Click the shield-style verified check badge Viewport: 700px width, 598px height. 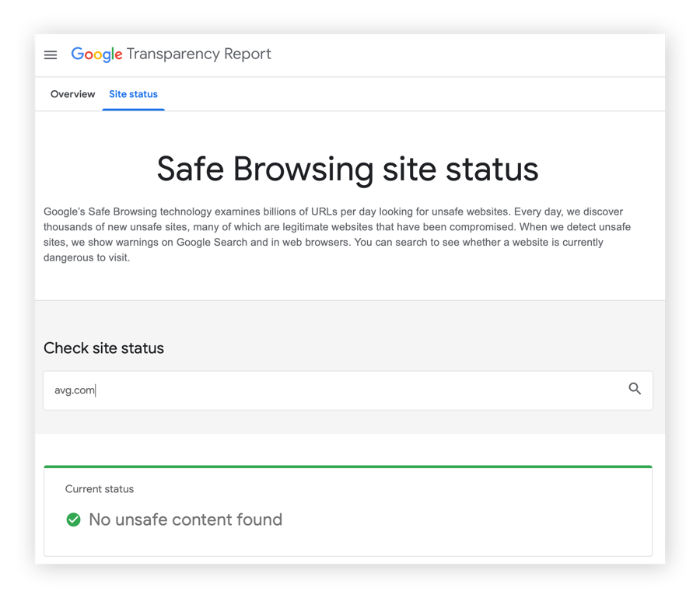click(73, 519)
